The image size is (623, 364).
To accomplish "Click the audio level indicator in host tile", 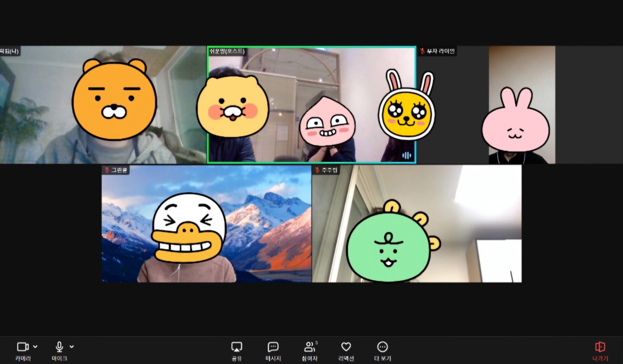I will [x=406, y=156].
